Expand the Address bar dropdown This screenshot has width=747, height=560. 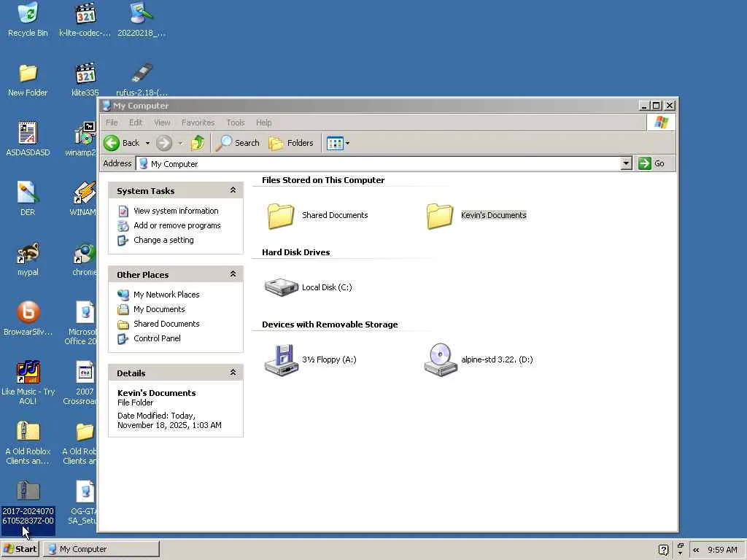point(627,163)
